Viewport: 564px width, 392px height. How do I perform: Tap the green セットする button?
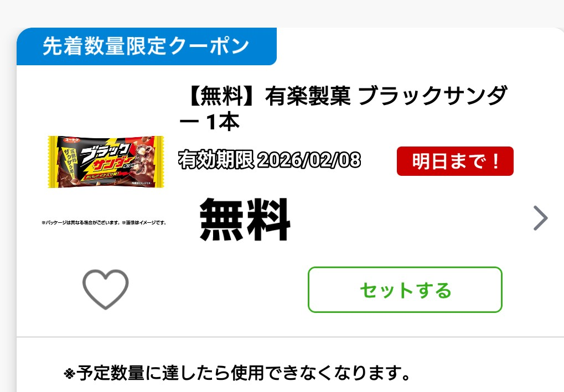tap(405, 290)
